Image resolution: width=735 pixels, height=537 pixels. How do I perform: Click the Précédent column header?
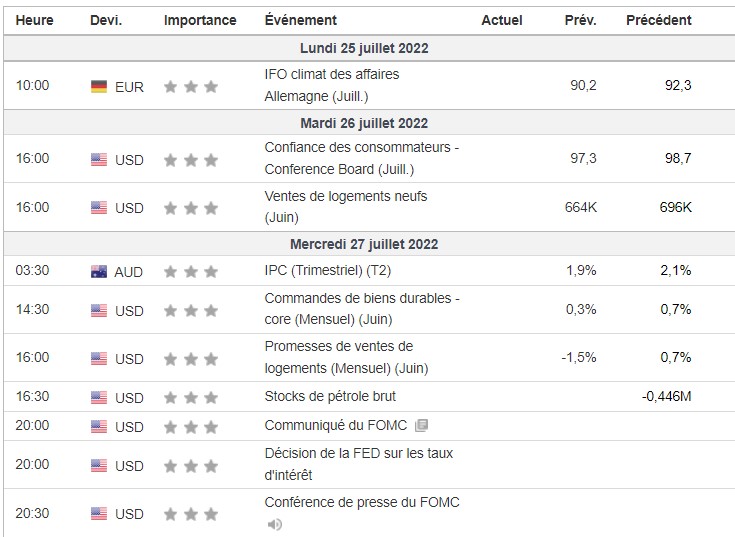pyautogui.click(x=658, y=20)
